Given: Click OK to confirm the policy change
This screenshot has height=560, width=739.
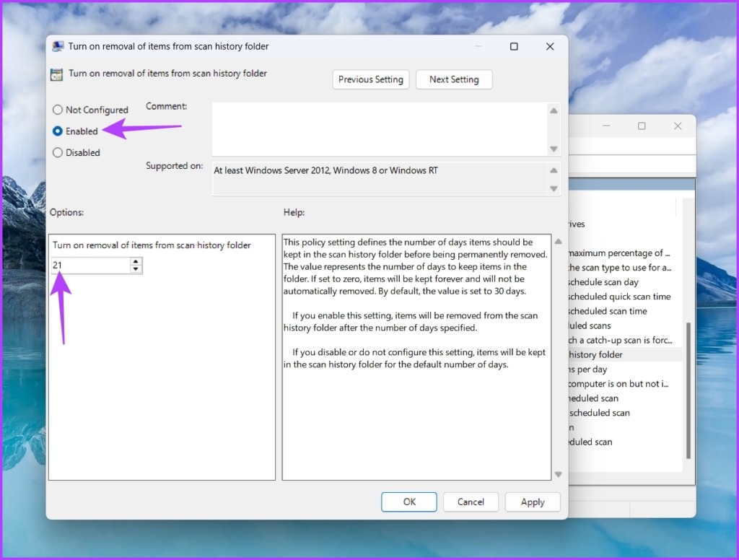Looking at the screenshot, I should (x=408, y=502).
